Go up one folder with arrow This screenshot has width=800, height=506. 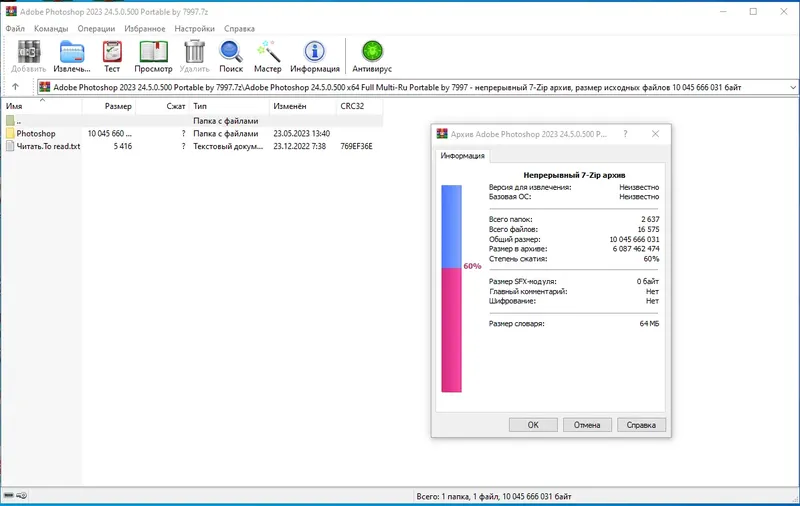tap(15, 87)
